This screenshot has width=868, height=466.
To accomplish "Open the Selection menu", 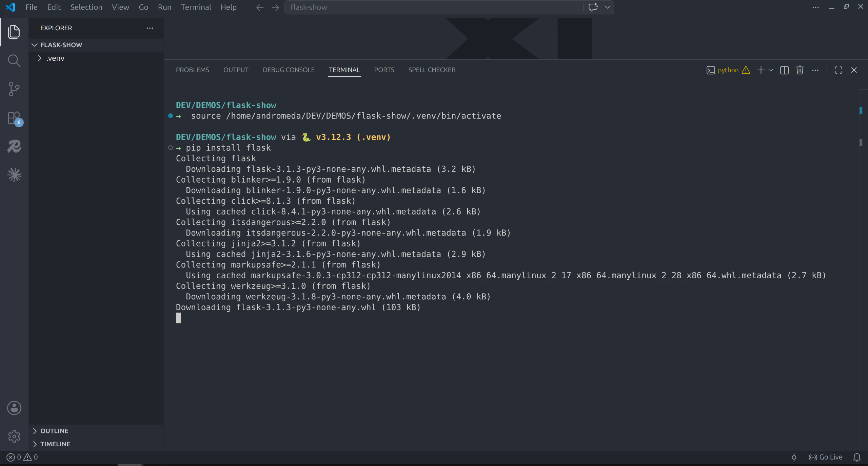I will tap(86, 7).
